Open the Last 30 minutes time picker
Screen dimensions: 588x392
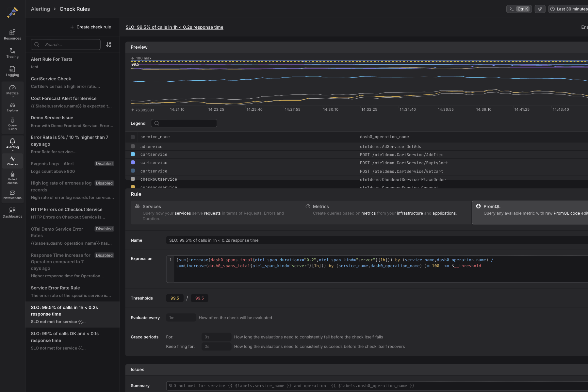(569, 9)
